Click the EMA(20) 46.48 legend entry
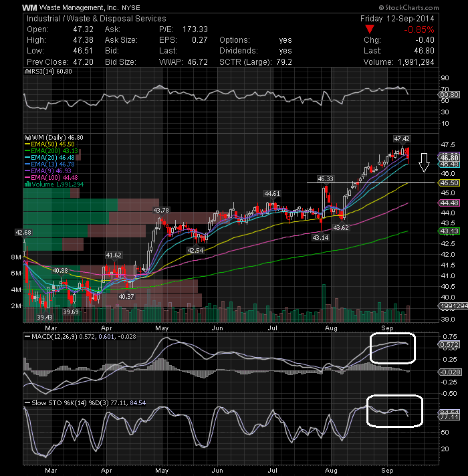This screenshot has width=468, height=476. 49,158
